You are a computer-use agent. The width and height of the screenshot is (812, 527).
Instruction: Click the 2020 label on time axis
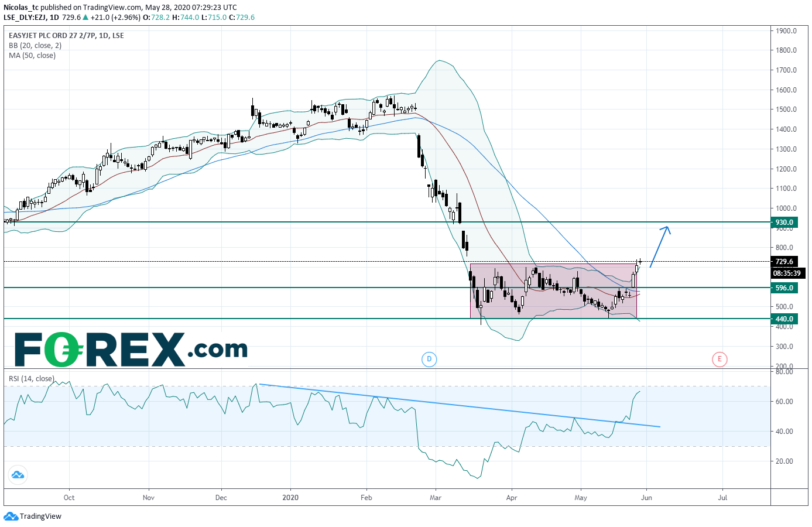point(290,498)
